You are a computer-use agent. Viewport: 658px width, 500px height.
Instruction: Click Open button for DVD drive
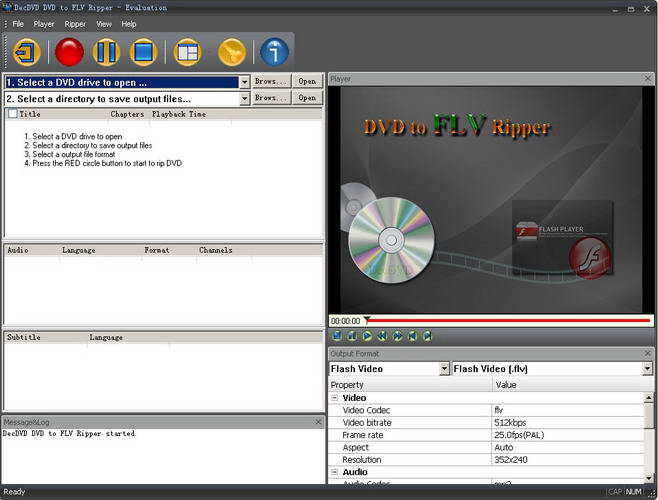(x=308, y=81)
